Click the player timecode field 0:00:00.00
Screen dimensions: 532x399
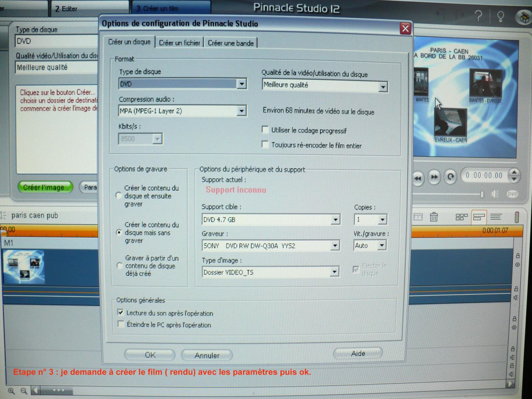pos(484,175)
